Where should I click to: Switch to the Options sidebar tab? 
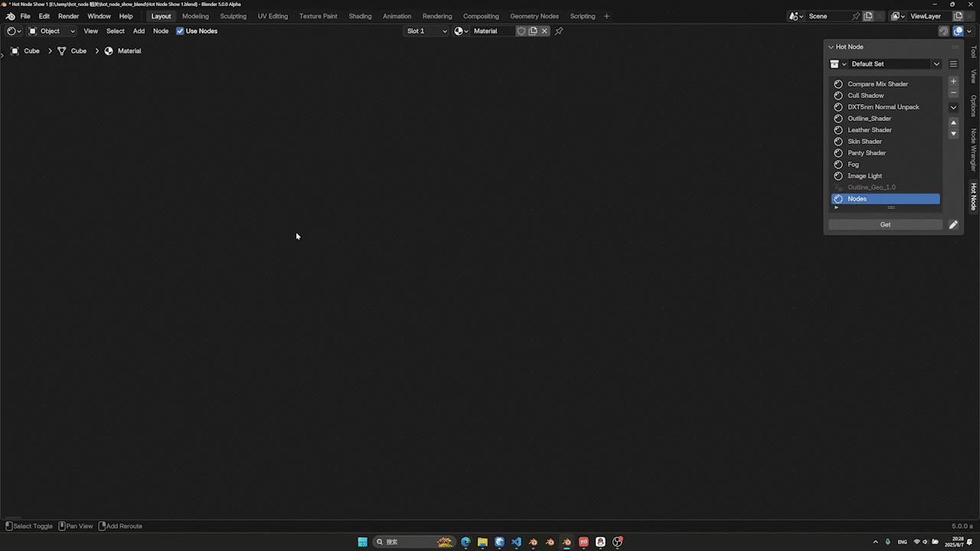pos(973,106)
